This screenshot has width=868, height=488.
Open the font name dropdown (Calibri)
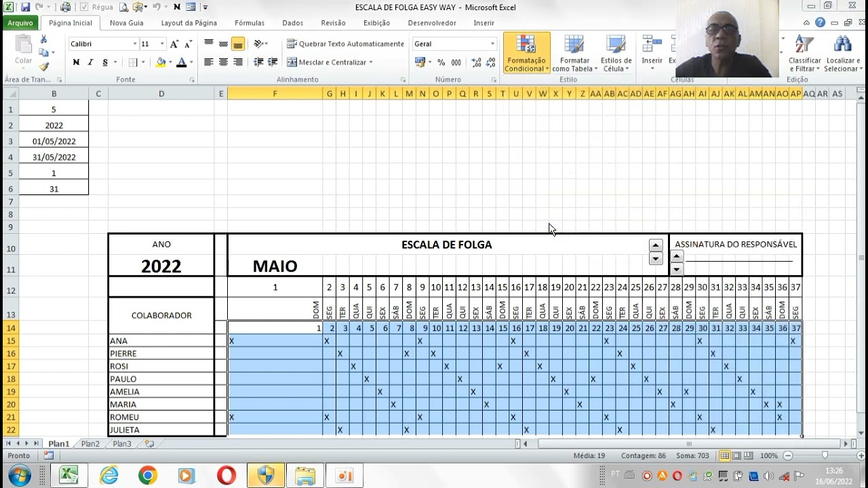click(x=135, y=44)
